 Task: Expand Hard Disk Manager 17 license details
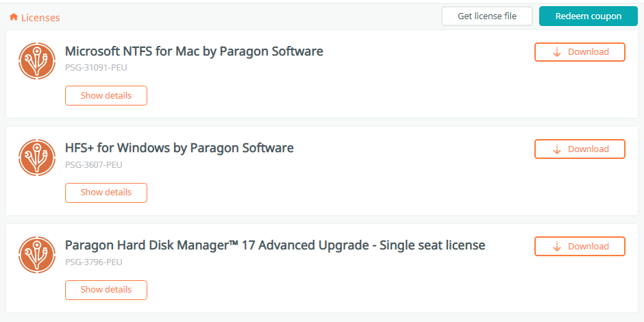click(x=106, y=290)
